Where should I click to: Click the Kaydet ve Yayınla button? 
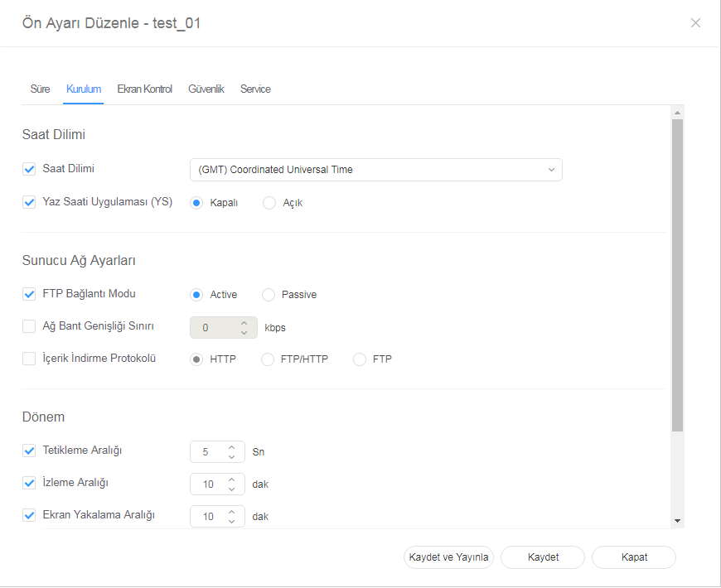[x=448, y=557]
